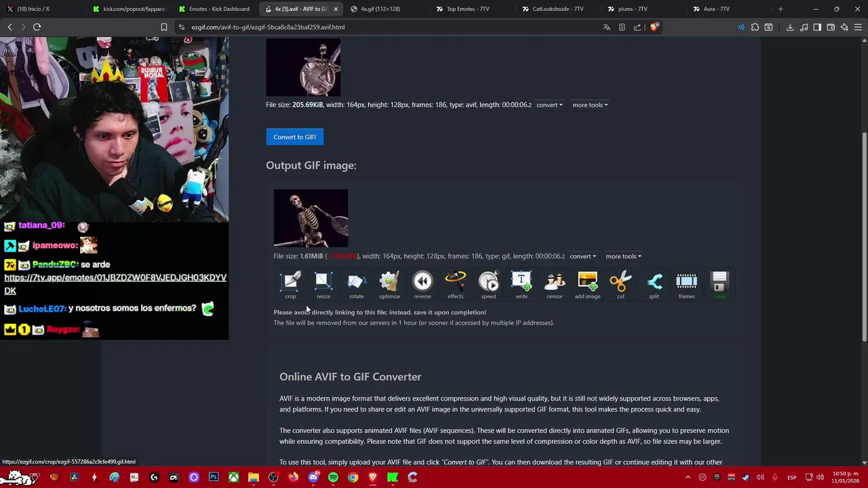Open the speed adjustment tool
The image size is (868, 488).
[488, 285]
